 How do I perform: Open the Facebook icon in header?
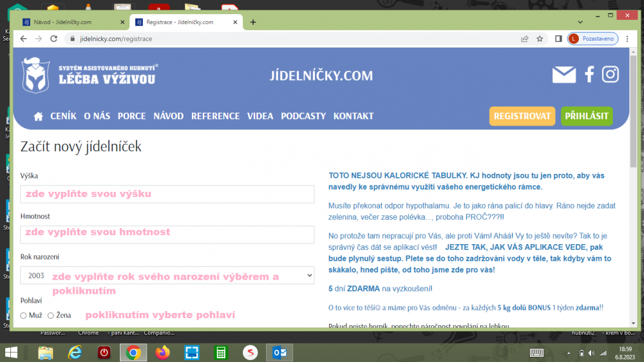[x=589, y=75]
